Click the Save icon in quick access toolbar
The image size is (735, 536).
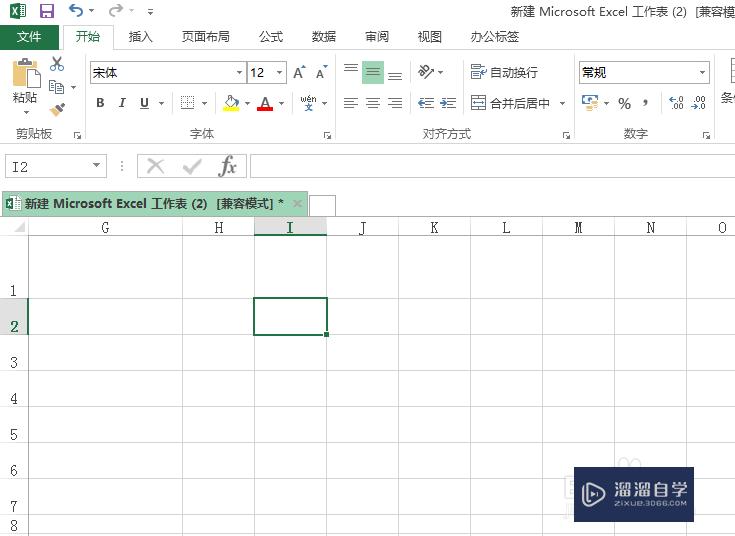click(x=46, y=11)
